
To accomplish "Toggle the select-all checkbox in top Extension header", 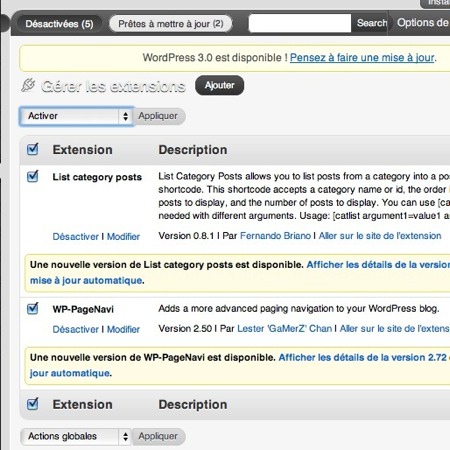I will click(33, 149).
